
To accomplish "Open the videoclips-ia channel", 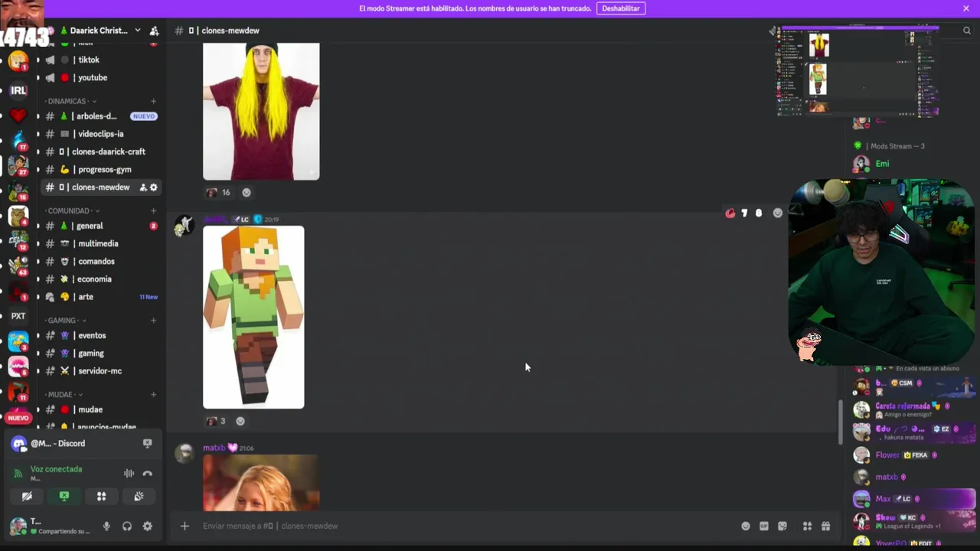I will [100, 134].
